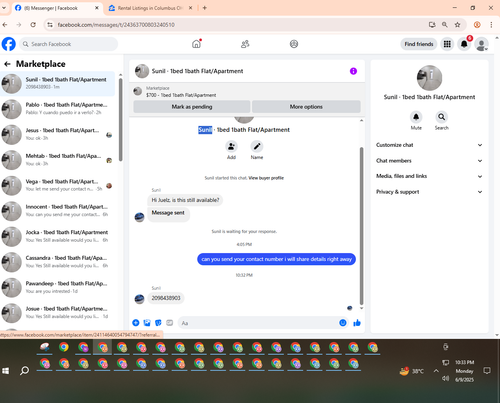Open Chrome zoom magnifier in address bar
Viewport: 500px width, 403px height.
[x=445, y=25]
